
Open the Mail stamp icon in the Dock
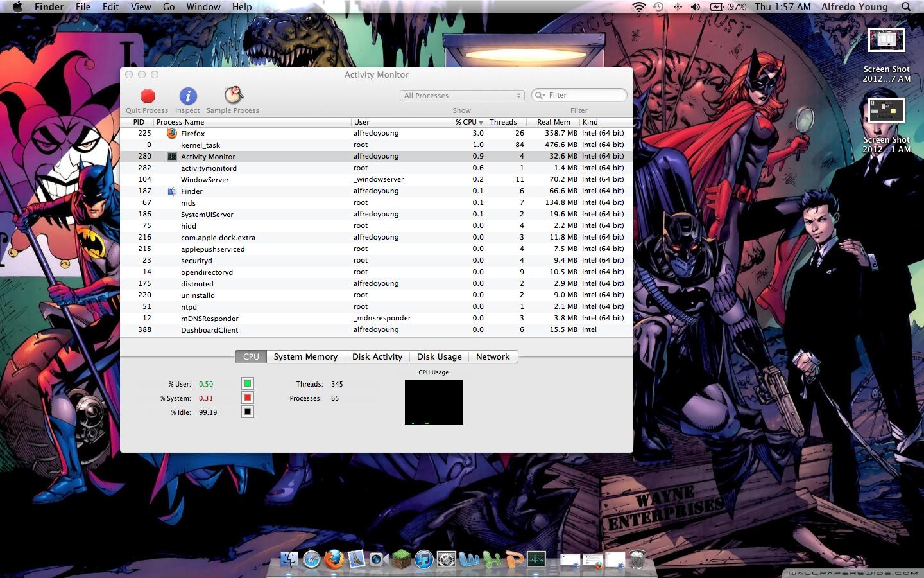356,559
